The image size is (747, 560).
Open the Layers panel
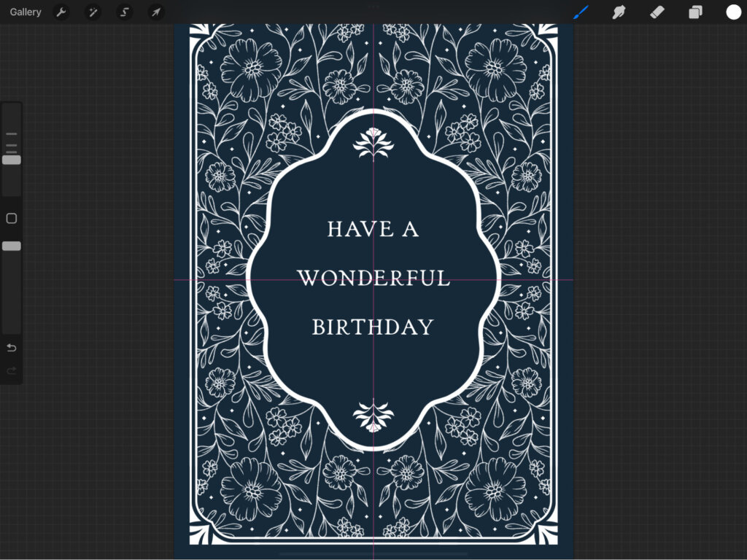click(695, 12)
